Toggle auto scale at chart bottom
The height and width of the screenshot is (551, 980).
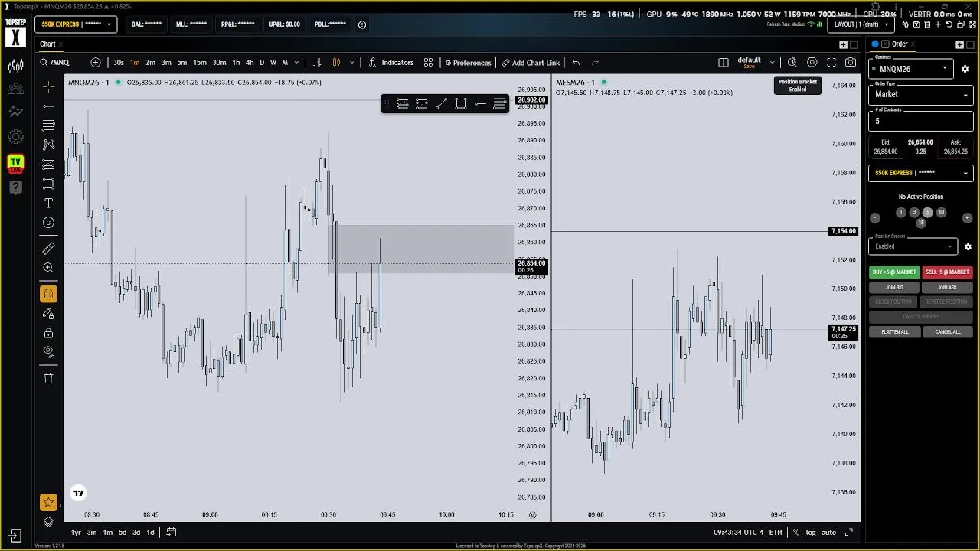click(828, 533)
